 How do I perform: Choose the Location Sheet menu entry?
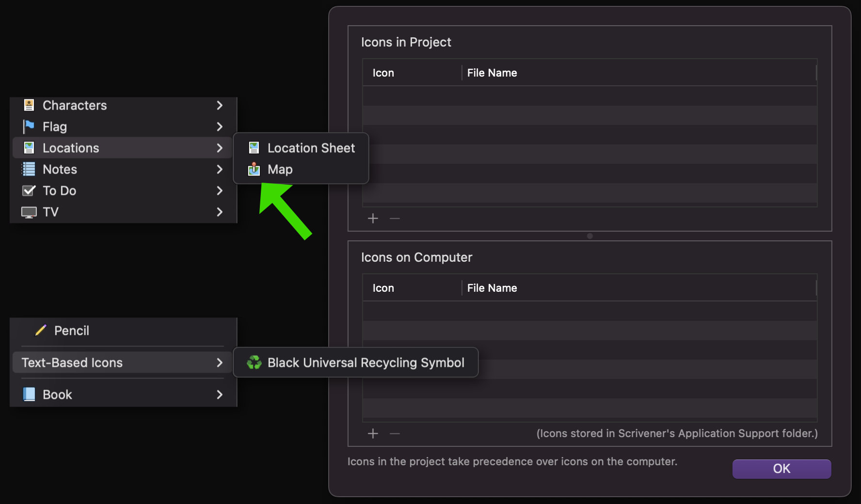click(x=301, y=148)
